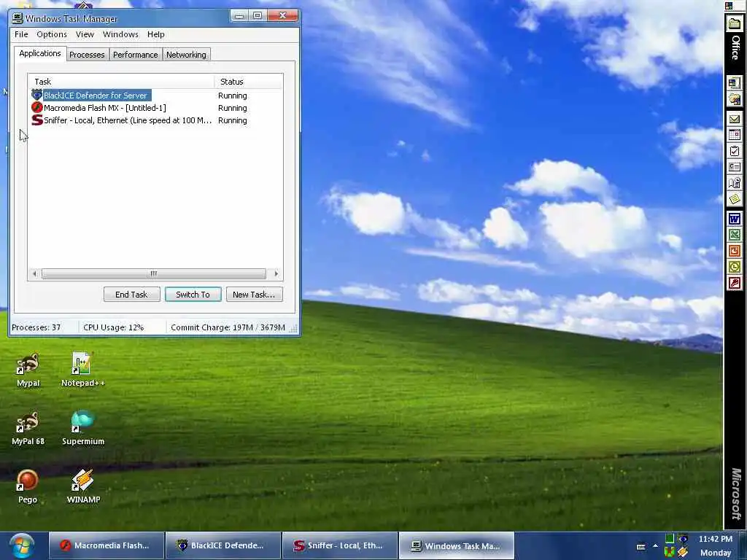Image resolution: width=747 pixels, height=560 pixels.
Task: Click the Windows Start orb
Action: (x=21, y=545)
